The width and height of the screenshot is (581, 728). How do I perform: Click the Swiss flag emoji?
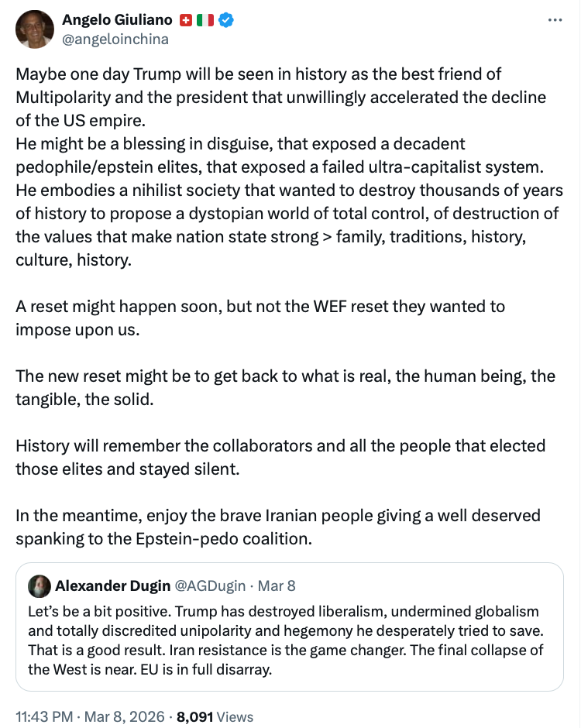tap(186, 21)
